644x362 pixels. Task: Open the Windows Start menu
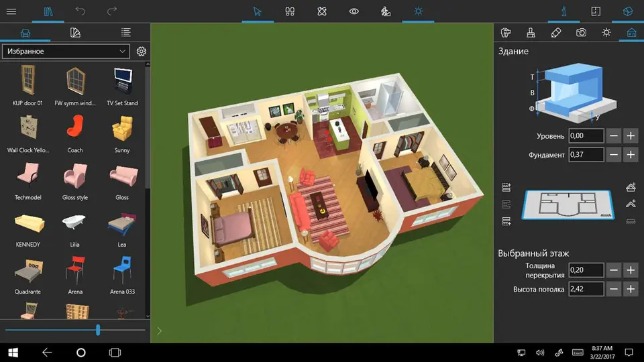(13, 353)
